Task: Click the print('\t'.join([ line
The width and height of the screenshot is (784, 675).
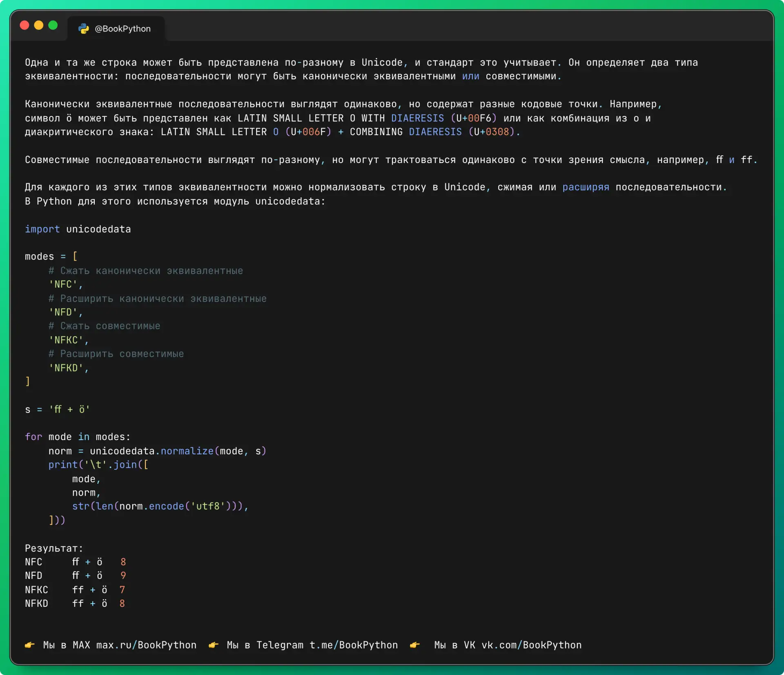Action: click(98, 465)
